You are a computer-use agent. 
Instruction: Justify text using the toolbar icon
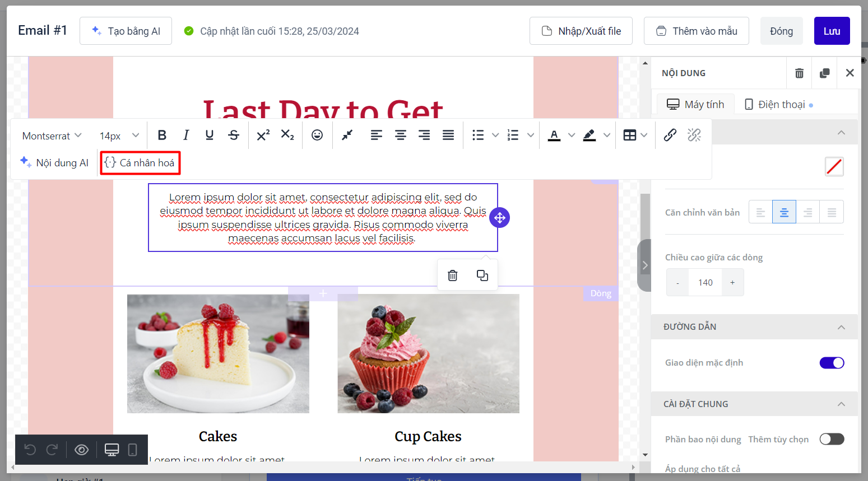point(448,135)
